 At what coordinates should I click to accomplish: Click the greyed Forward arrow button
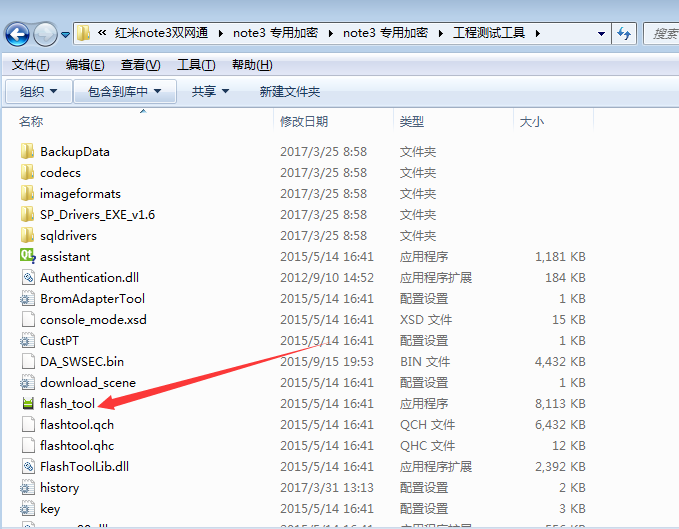45,34
